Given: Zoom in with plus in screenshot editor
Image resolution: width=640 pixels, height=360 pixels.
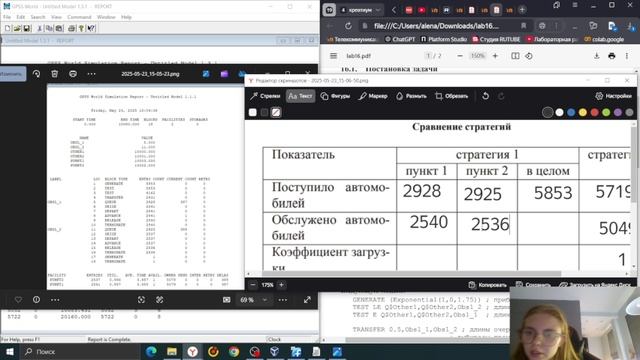Looking at the screenshot, I should click(x=282, y=285).
